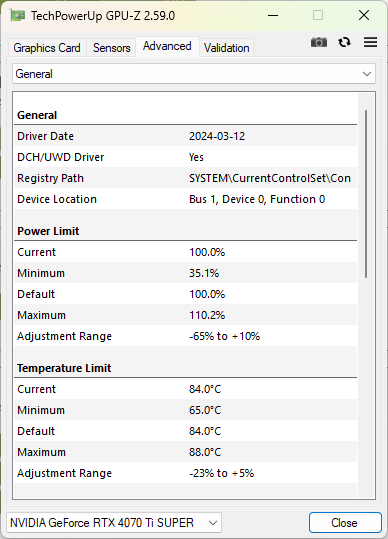Click the DCH/UWD Driver row label
The height and width of the screenshot is (539, 388).
60,157
